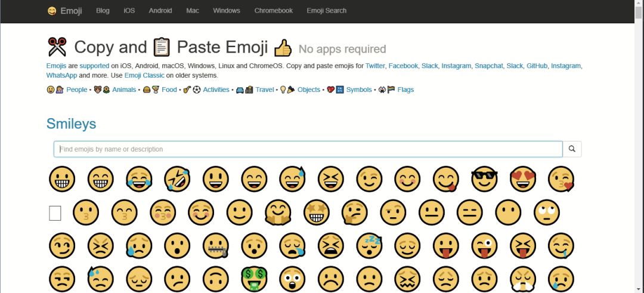Open the Chromebook nav item

274,11
